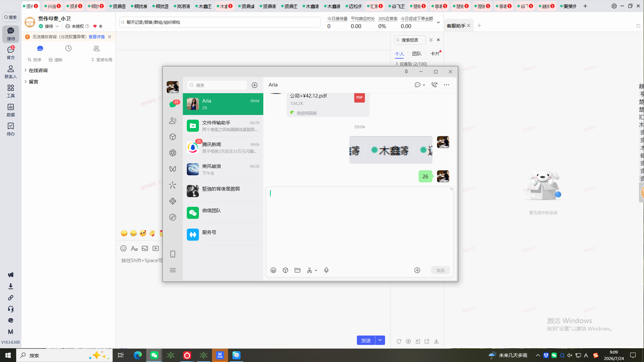Expand the statistics panel chevron
Image resolution: width=644 pixels, height=362 pixels.
pos(438,22)
